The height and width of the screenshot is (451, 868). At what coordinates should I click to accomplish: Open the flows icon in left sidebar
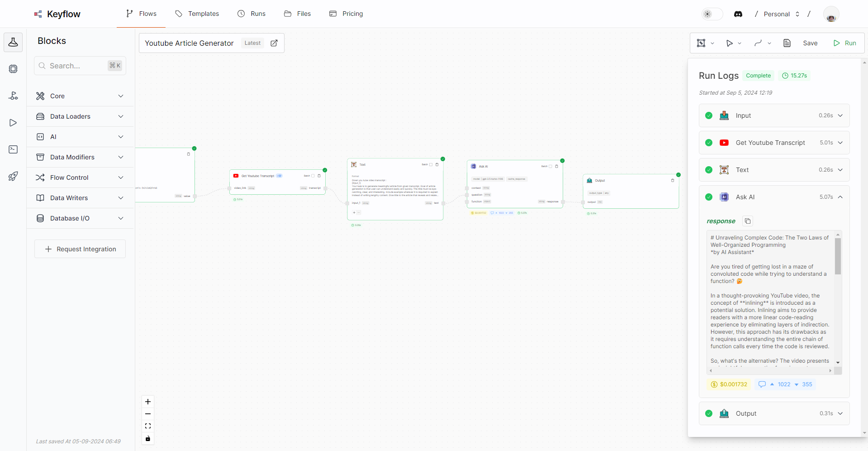click(13, 96)
